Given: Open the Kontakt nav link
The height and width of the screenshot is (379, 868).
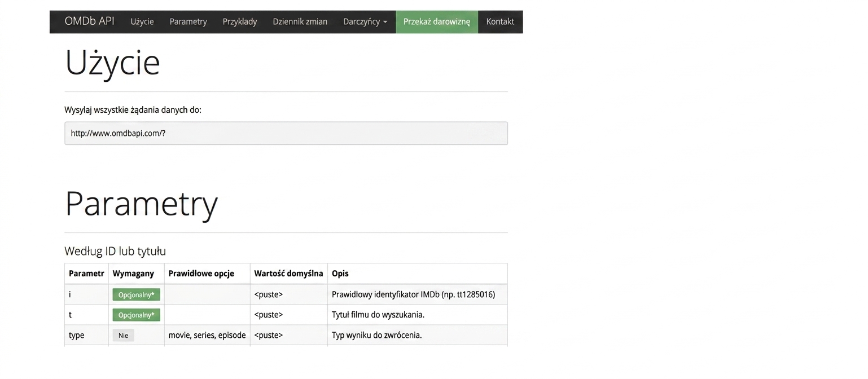Looking at the screenshot, I should click(500, 21).
